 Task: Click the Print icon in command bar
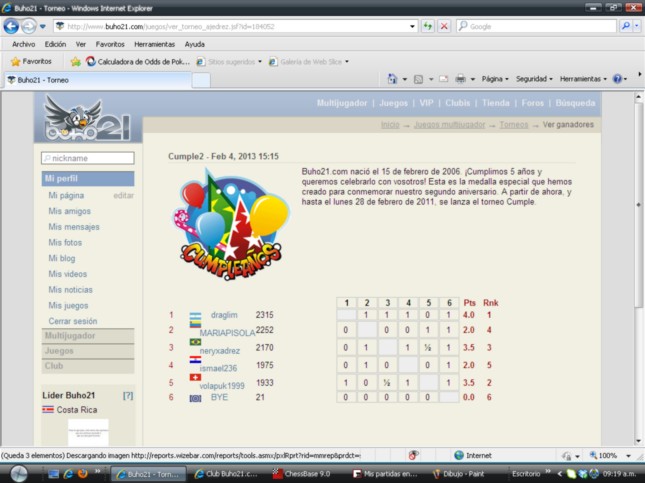(x=460, y=79)
